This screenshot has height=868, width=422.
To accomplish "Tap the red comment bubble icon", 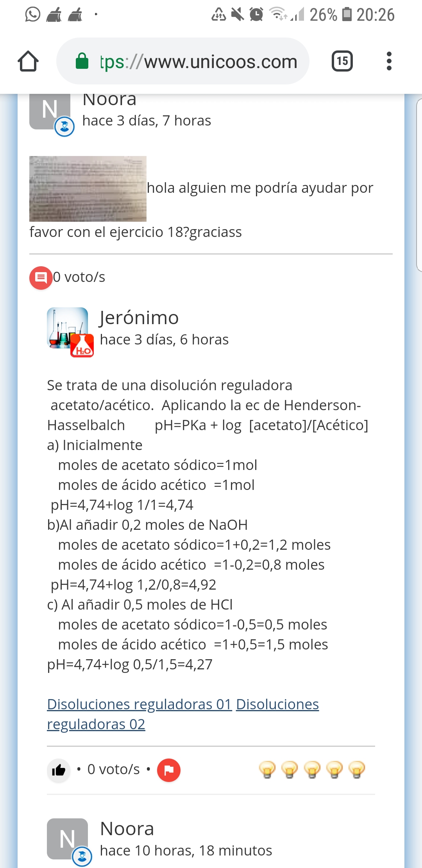I will click(41, 278).
